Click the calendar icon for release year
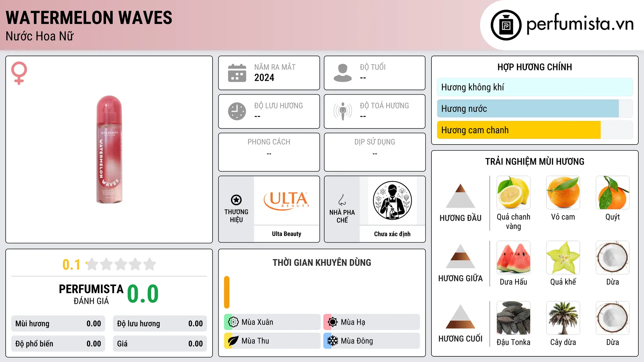The height and width of the screenshot is (362, 644). click(x=237, y=73)
